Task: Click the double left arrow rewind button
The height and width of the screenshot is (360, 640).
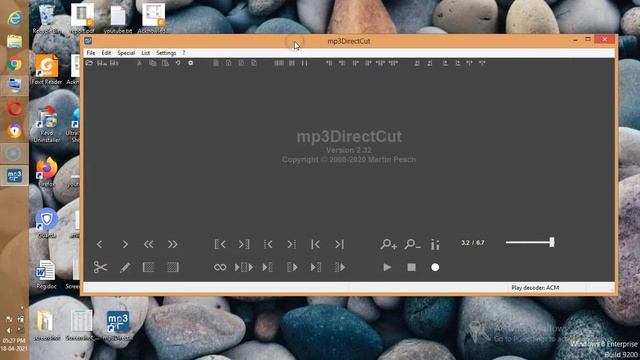Action: tap(149, 244)
